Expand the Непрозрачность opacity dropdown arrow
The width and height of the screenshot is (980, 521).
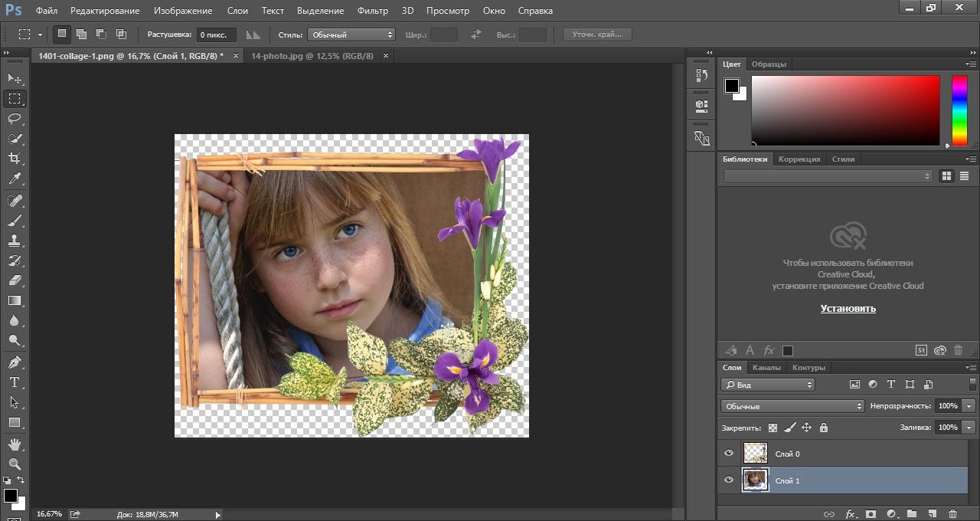970,406
